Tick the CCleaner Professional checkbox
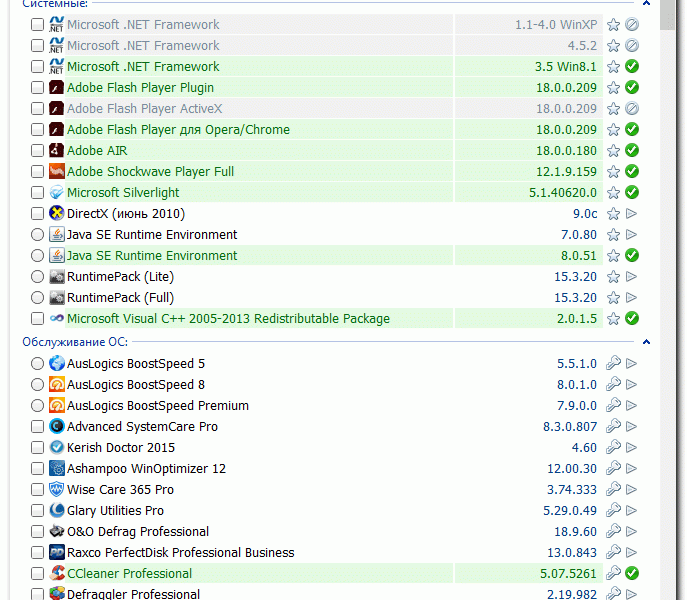This screenshot has width=687, height=600. pos(38,573)
